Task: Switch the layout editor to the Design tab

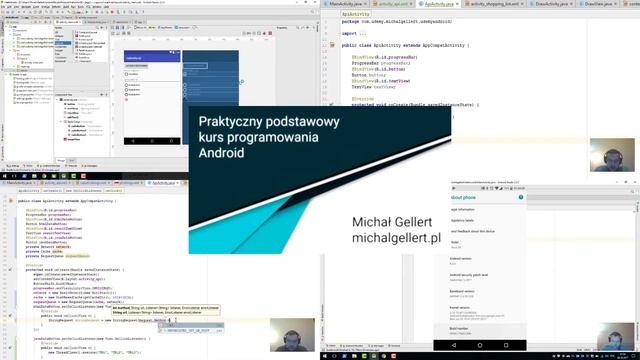Action: 61,160
